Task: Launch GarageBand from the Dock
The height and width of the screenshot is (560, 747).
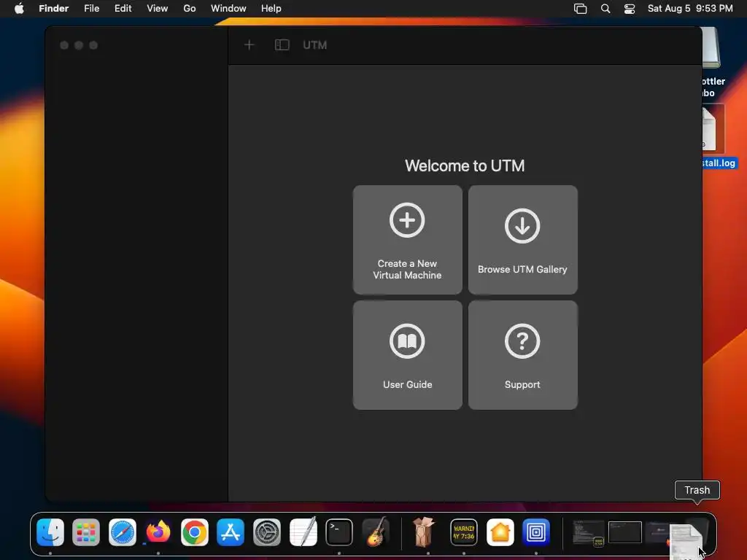Action: (x=376, y=532)
